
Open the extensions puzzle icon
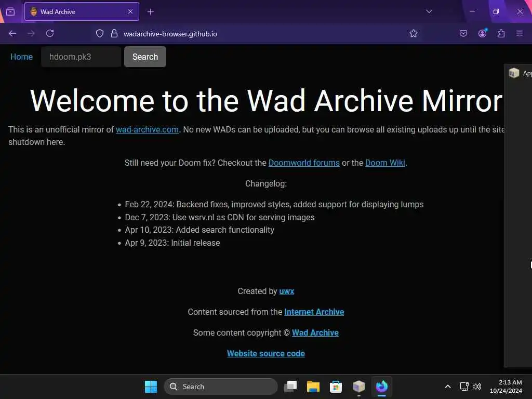(501, 33)
